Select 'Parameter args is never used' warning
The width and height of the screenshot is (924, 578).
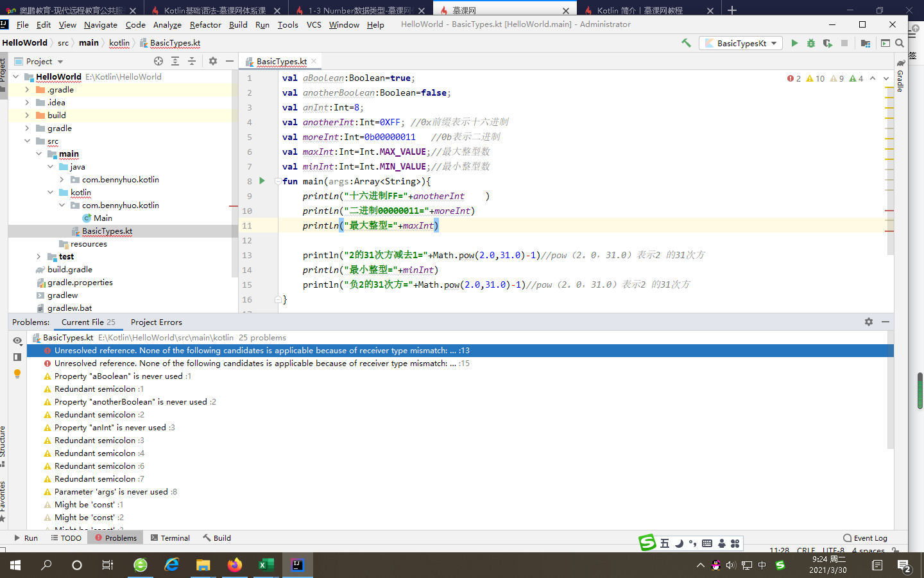coord(111,492)
